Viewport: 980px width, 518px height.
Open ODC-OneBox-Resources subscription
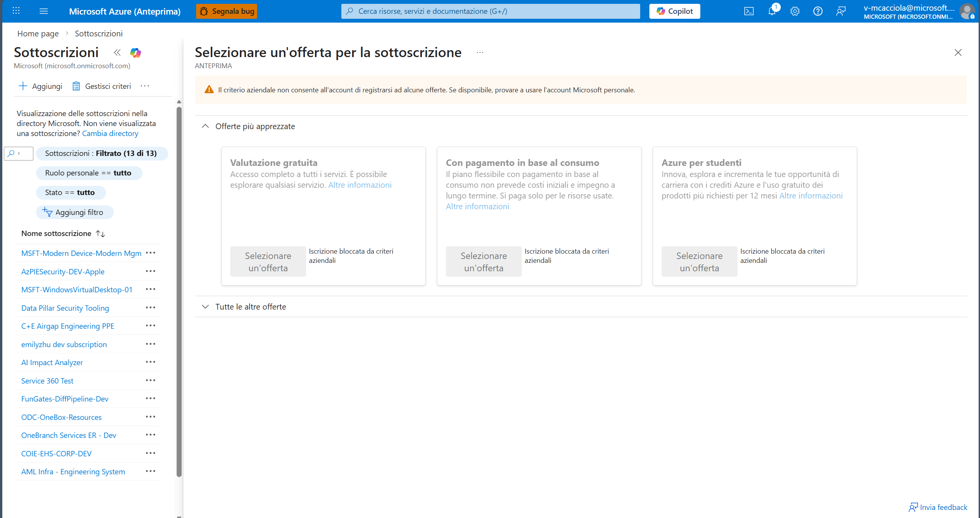(61, 417)
